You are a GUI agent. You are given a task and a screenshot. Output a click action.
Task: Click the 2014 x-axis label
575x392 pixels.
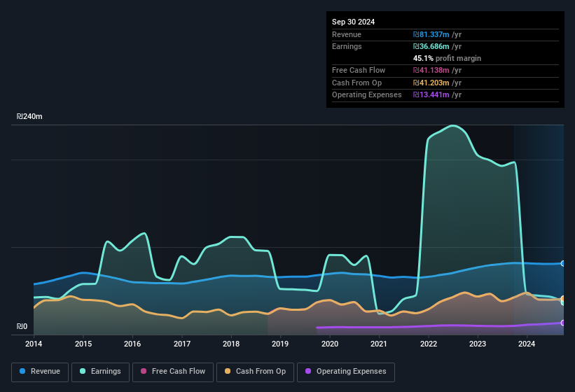click(x=34, y=344)
